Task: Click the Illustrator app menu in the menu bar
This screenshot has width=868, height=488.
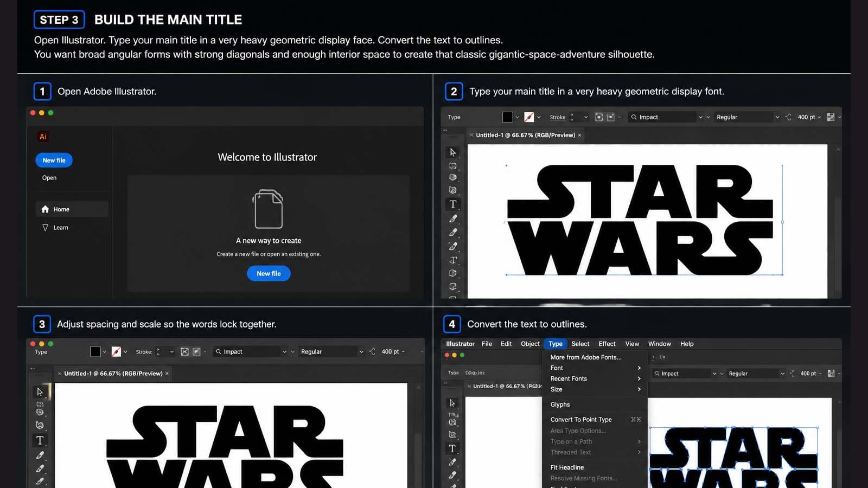Action: click(x=460, y=344)
